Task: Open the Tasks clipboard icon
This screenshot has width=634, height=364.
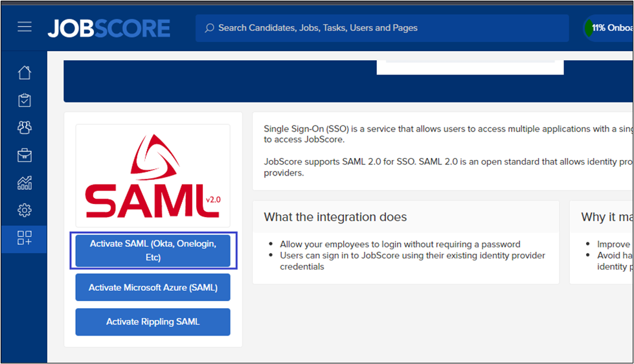Action: 25,100
